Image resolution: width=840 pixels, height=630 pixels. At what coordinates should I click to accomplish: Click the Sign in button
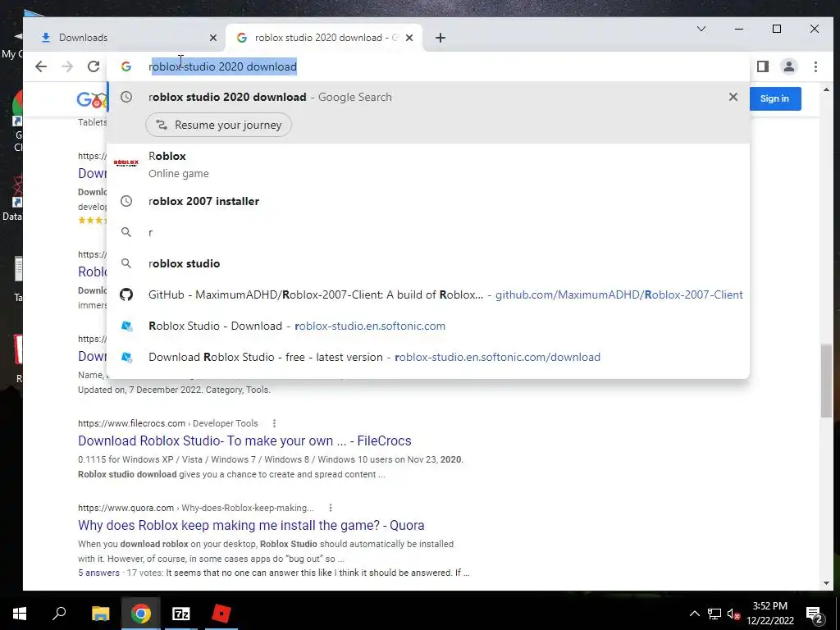coord(774,98)
